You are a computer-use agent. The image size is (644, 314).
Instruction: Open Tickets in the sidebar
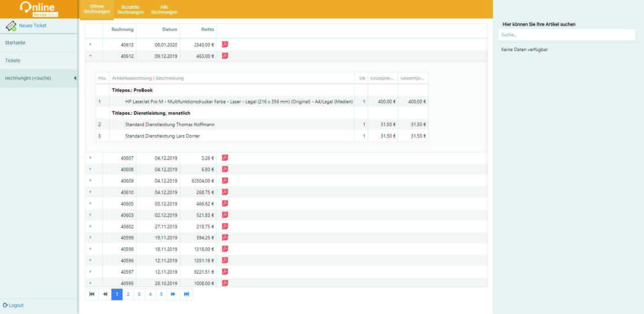pyautogui.click(x=13, y=61)
